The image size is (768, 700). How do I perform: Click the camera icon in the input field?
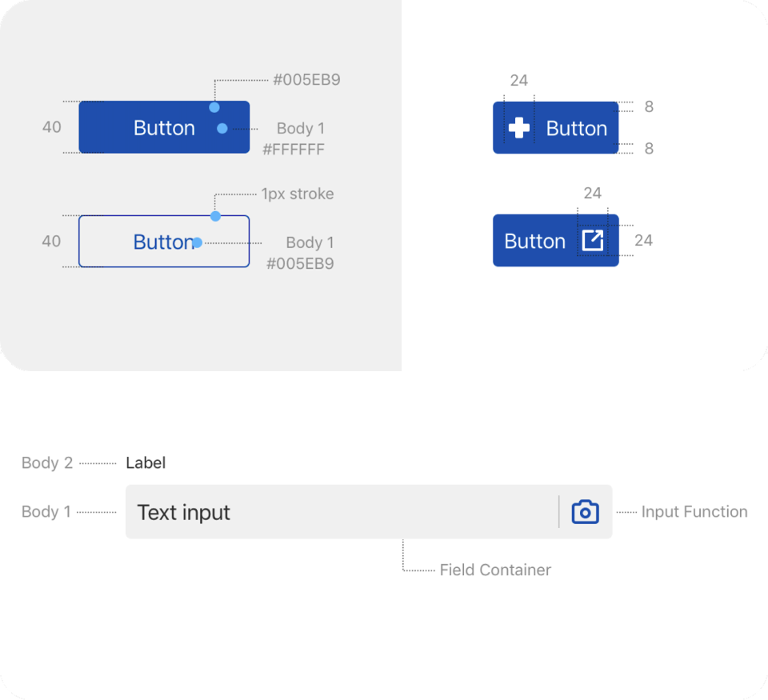[585, 511]
